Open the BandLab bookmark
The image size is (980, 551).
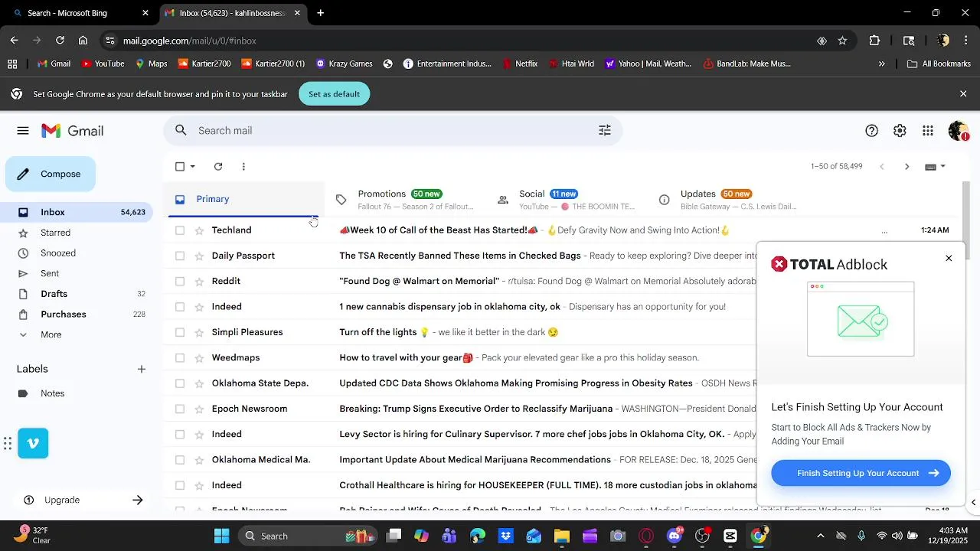point(746,64)
